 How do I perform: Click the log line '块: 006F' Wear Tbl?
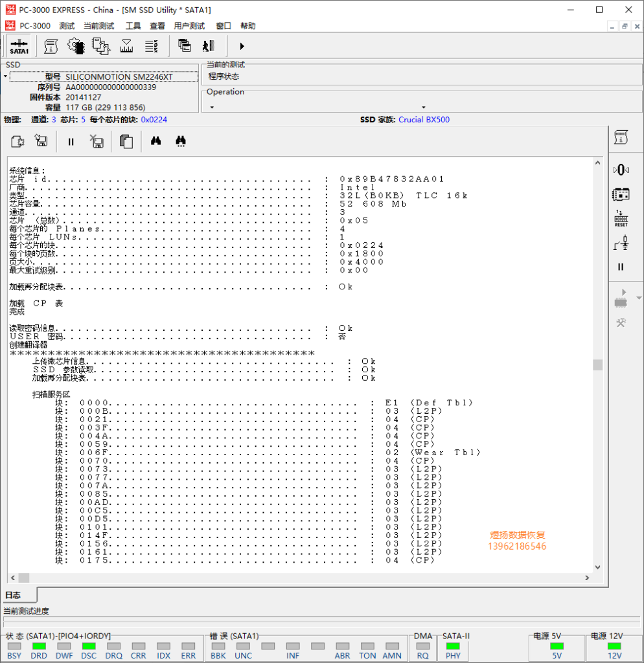[x=268, y=453]
